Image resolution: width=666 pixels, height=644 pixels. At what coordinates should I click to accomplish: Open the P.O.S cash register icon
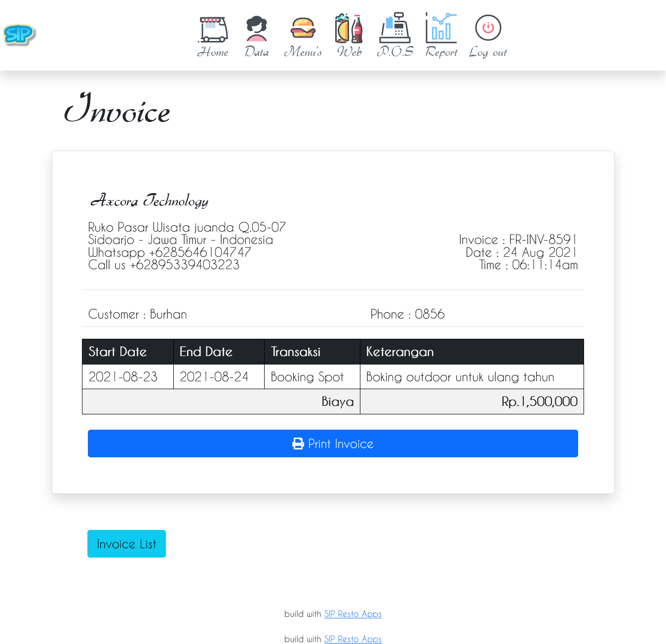[x=395, y=28]
